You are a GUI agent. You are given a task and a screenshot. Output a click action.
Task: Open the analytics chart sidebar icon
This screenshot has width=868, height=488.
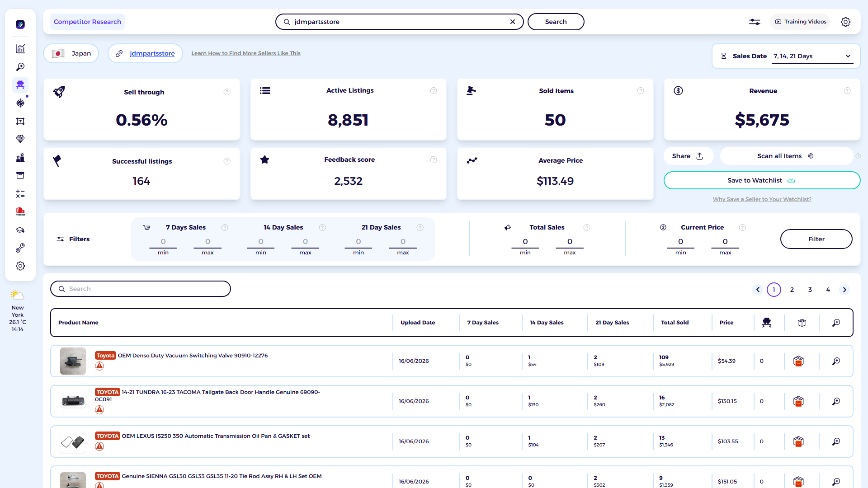20,49
